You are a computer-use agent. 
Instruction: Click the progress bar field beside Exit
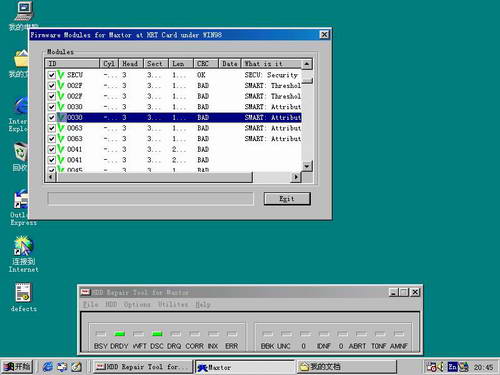click(x=150, y=199)
